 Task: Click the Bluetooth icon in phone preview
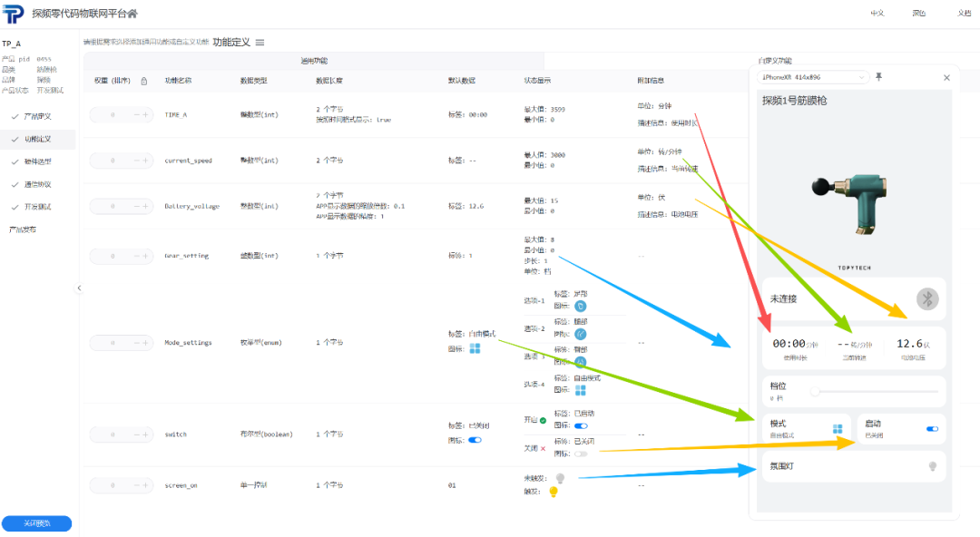click(926, 298)
